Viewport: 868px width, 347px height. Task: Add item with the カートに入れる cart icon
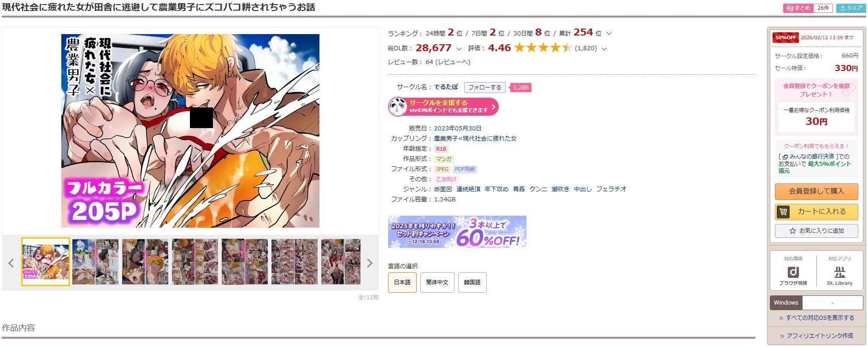click(x=783, y=212)
